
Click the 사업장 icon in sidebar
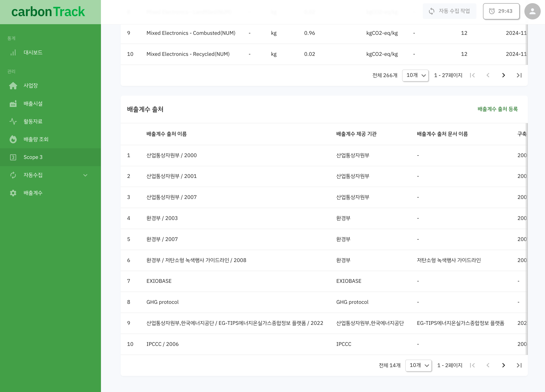pos(13,85)
